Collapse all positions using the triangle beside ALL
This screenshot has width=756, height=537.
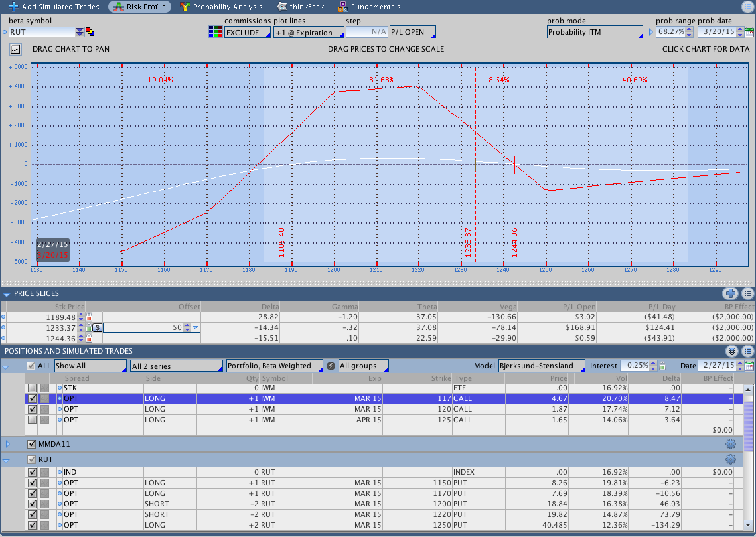tap(6, 366)
